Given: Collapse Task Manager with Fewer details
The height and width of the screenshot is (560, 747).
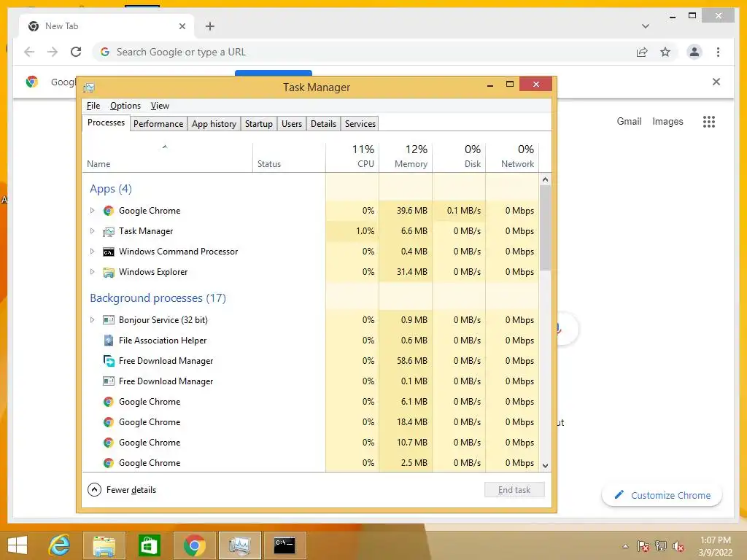Looking at the screenshot, I should click(x=122, y=490).
